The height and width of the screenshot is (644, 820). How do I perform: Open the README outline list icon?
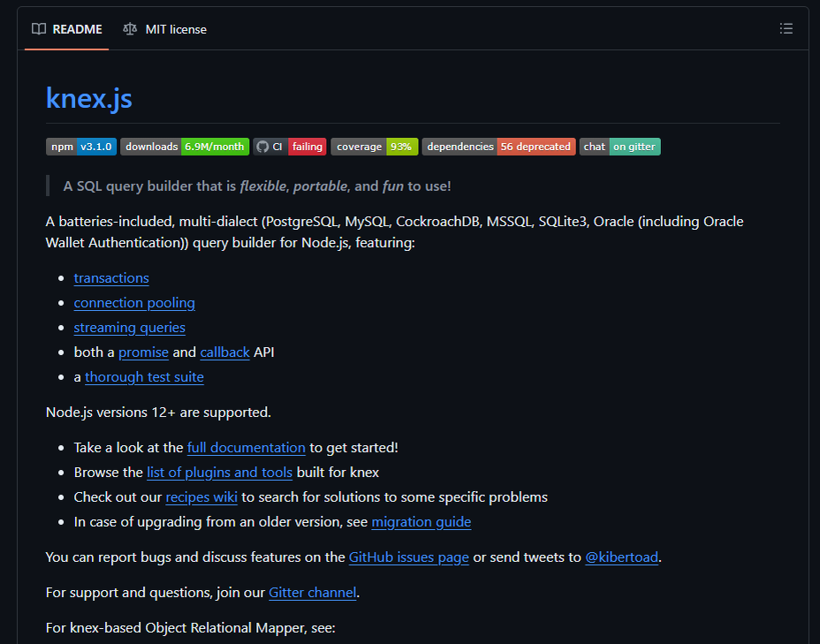pos(786,29)
